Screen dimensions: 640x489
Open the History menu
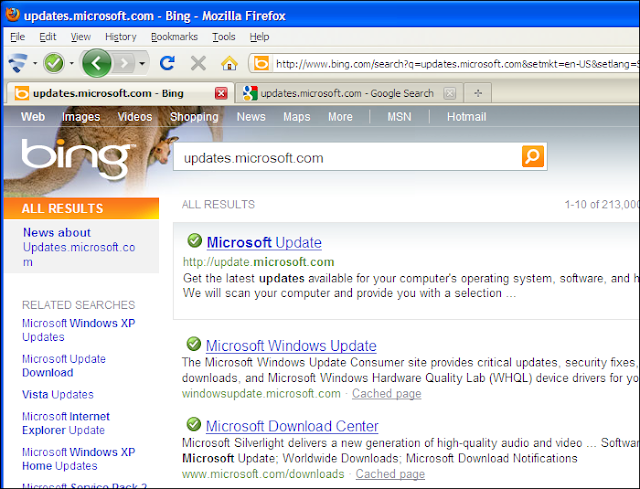121,37
